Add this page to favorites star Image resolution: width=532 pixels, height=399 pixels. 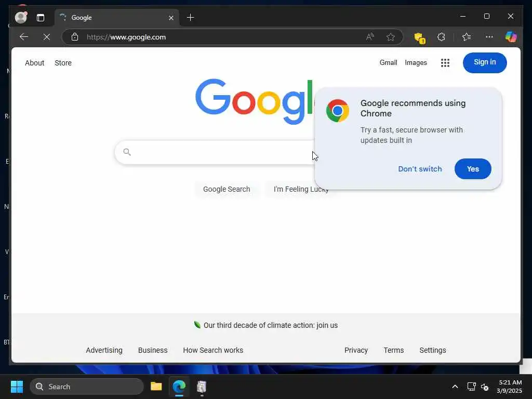click(x=391, y=37)
